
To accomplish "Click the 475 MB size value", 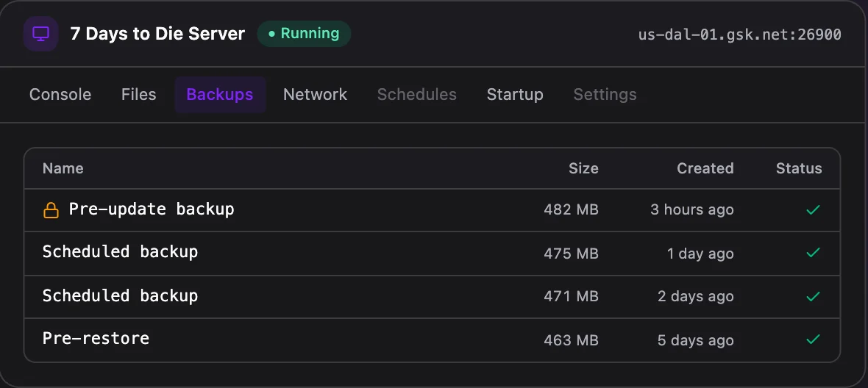I will [x=572, y=254].
